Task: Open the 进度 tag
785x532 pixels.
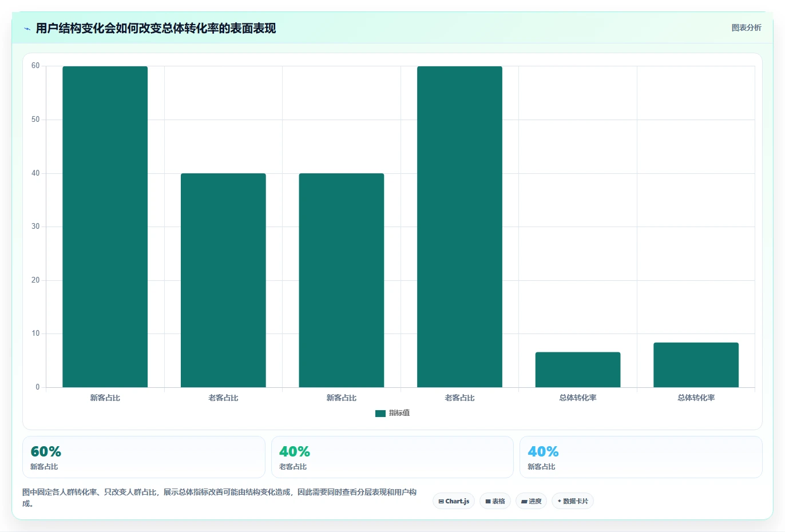Action: click(531, 501)
